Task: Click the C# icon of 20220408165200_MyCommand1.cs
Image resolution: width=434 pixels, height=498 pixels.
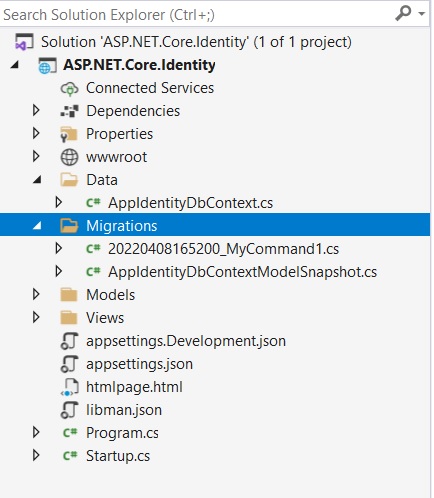Action: click(x=93, y=249)
